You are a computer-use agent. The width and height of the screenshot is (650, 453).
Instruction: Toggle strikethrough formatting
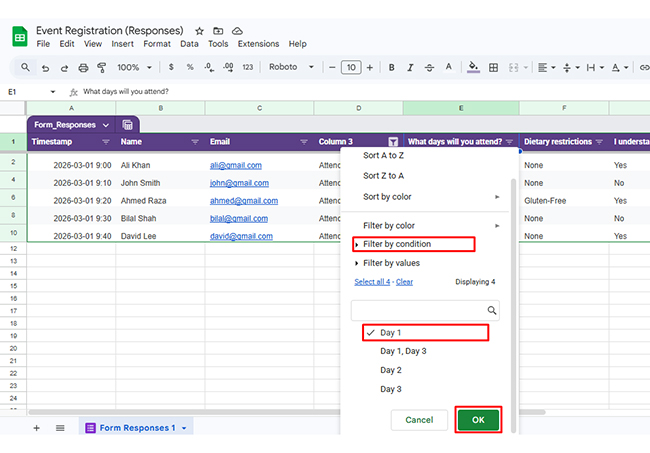pyautogui.click(x=429, y=67)
